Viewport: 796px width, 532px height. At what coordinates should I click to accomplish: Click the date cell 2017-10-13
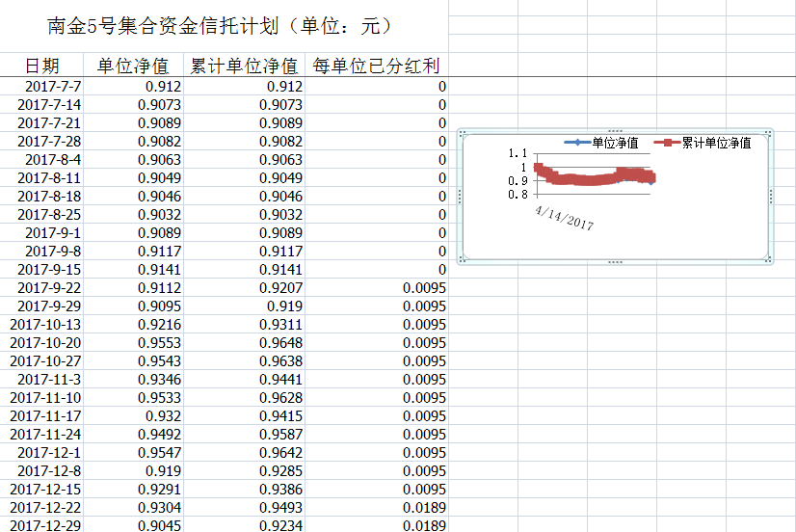click(45, 325)
